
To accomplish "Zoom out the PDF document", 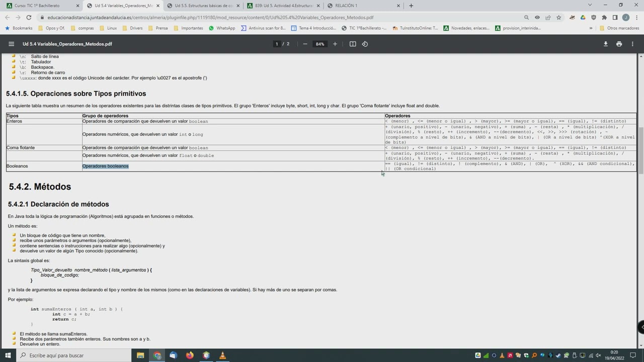I will [x=305, y=44].
